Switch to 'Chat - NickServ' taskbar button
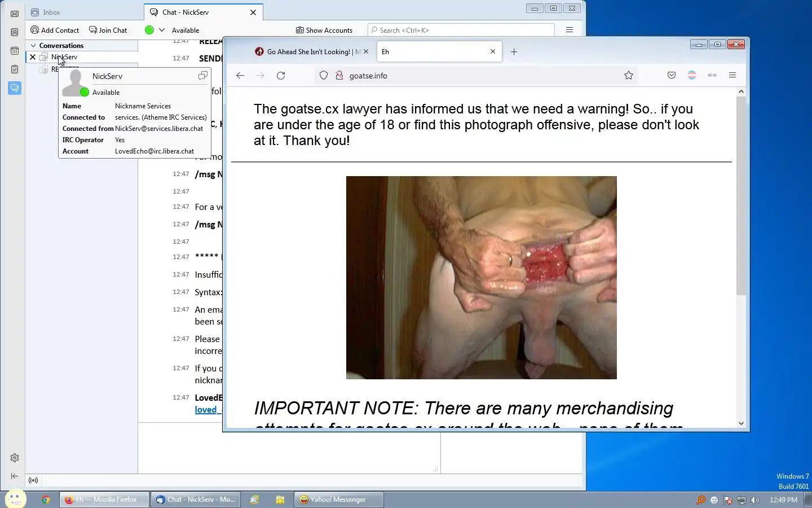Viewport: 812px width, 508px height. point(196,500)
